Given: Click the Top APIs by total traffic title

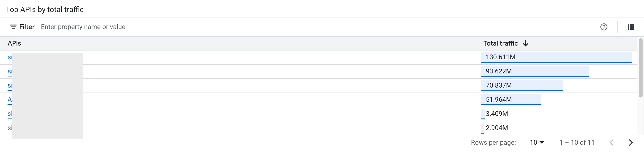Looking at the screenshot, I should pyautogui.click(x=45, y=9).
